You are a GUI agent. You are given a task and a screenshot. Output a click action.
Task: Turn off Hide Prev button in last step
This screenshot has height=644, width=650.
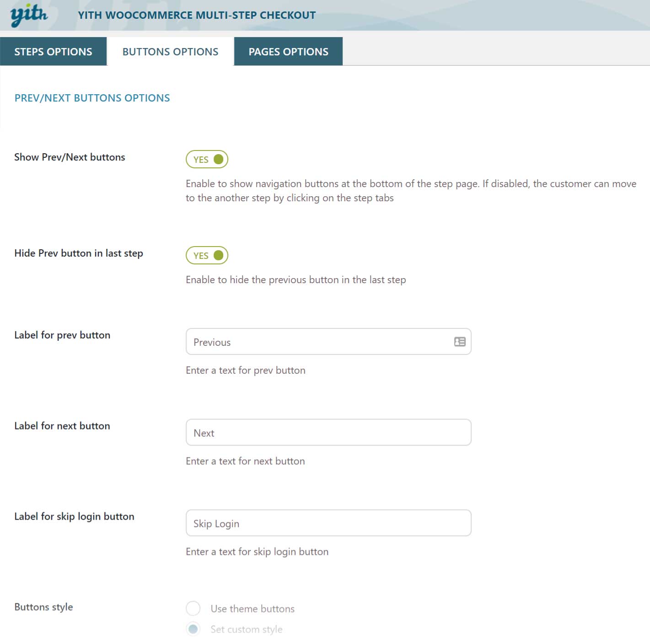(x=207, y=255)
